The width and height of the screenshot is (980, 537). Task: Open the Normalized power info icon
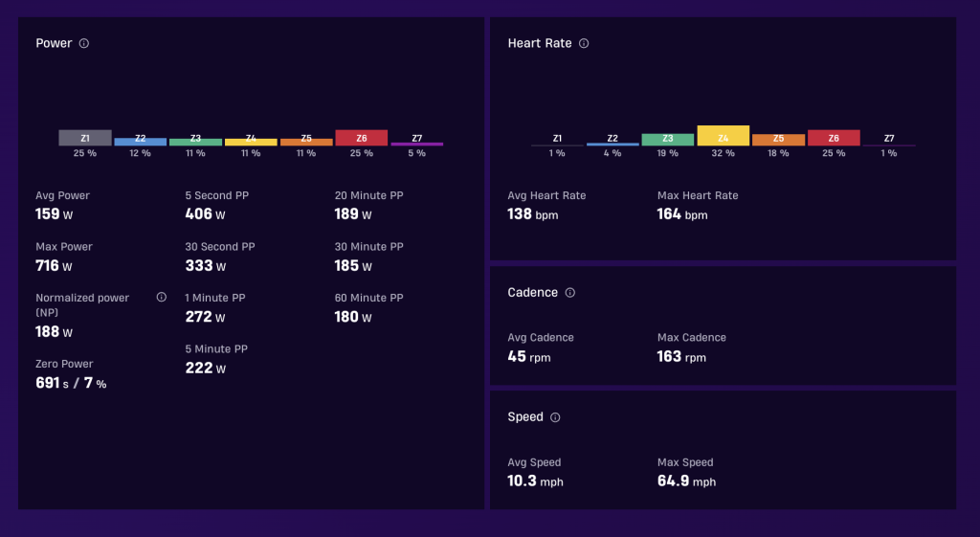tap(161, 297)
